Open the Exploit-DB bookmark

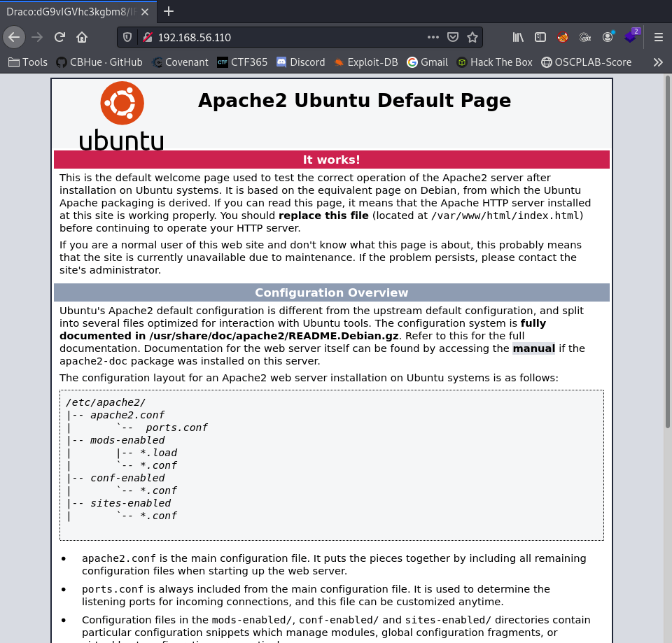[x=366, y=62]
